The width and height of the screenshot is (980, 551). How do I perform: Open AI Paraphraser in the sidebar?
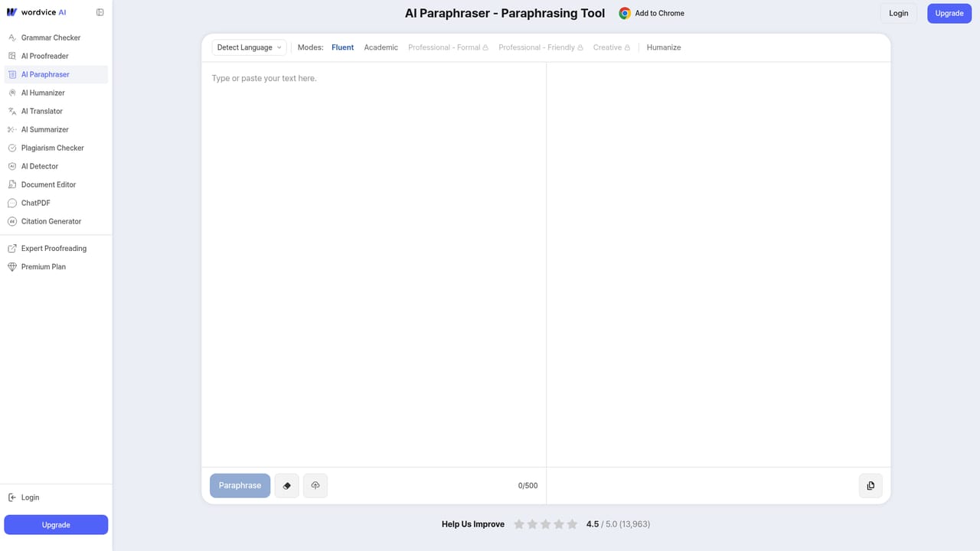(56, 74)
